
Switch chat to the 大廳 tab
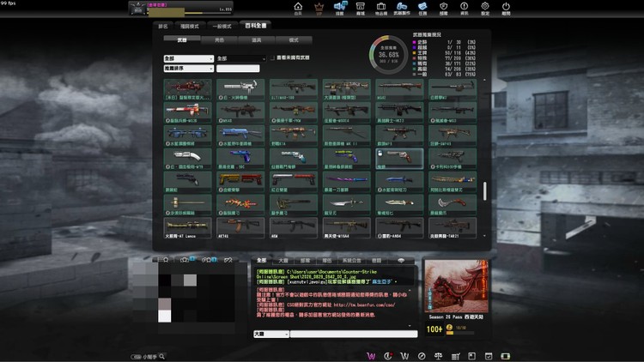[283, 261]
